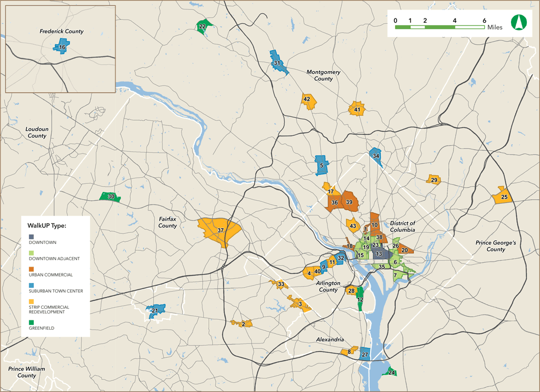The height and width of the screenshot is (392, 540).
Task: Click the Strip Commercial Redevelopment yellow swatch
Action: point(31,301)
